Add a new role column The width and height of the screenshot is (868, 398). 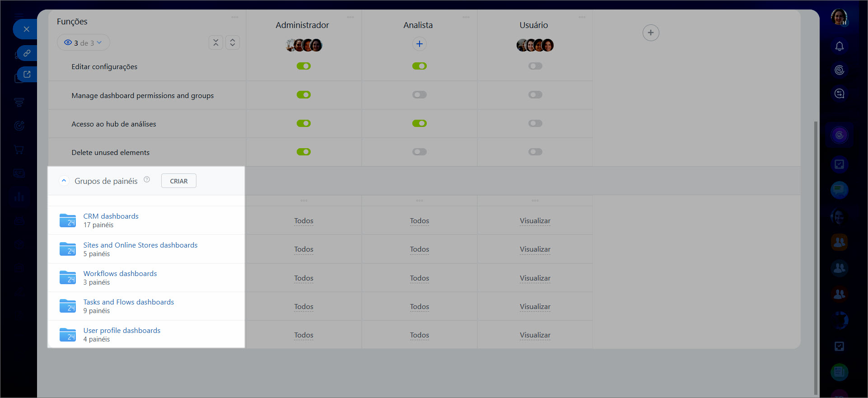click(x=650, y=33)
